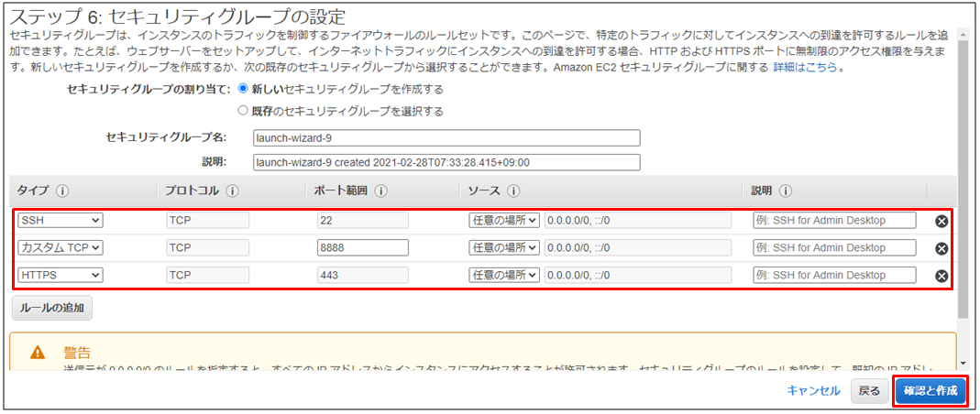Edit the security group name field
Image resolution: width=980 pixels, height=414 pixels.
tap(446, 137)
